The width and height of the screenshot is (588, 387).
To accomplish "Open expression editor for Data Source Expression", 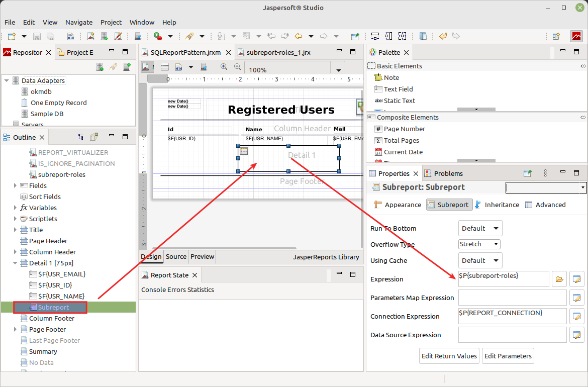I will [577, 335].
